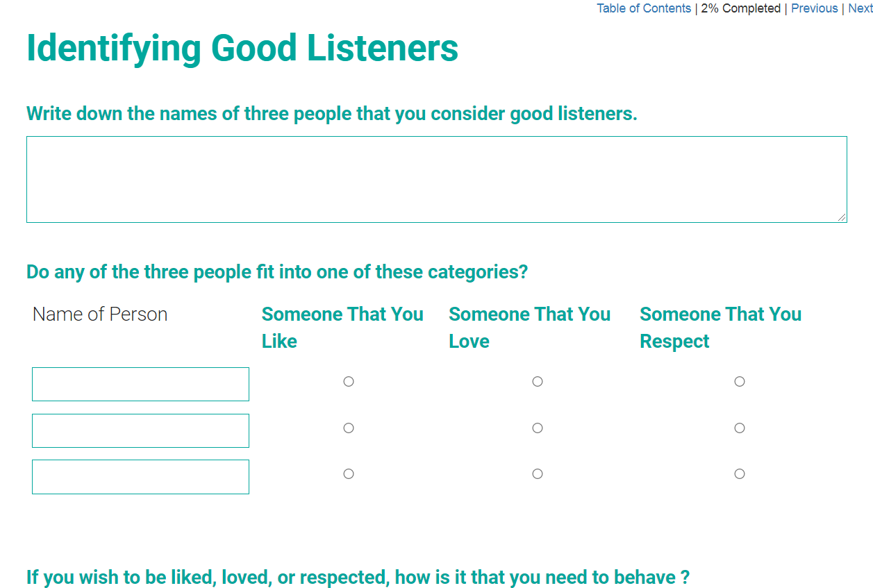Click the '2% Completed' progress text
873x588 pixels.
pos(740,8)
